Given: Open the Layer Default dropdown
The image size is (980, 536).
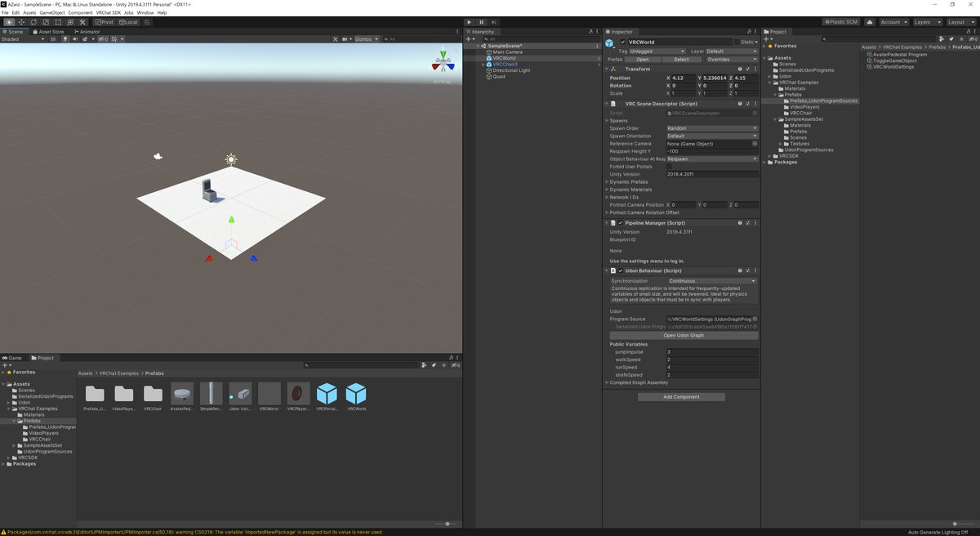Looking at the screenshot, I should coord(732,51).
